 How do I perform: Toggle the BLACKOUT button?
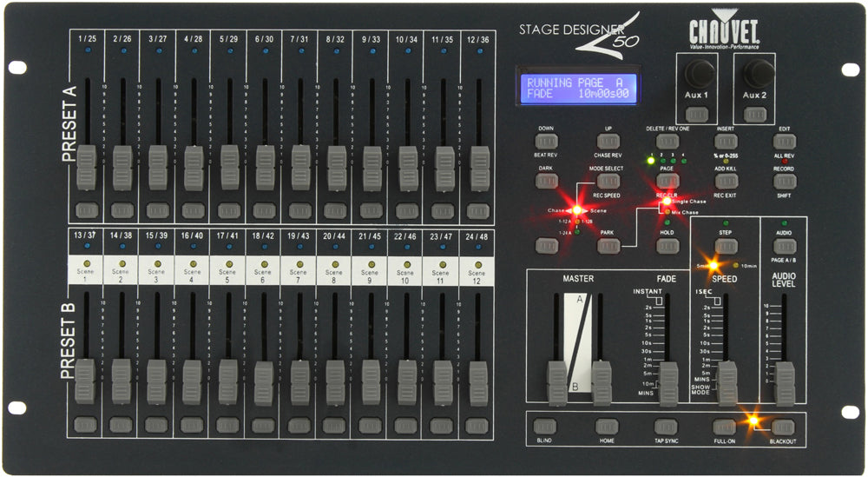click(x=783, y=427)
